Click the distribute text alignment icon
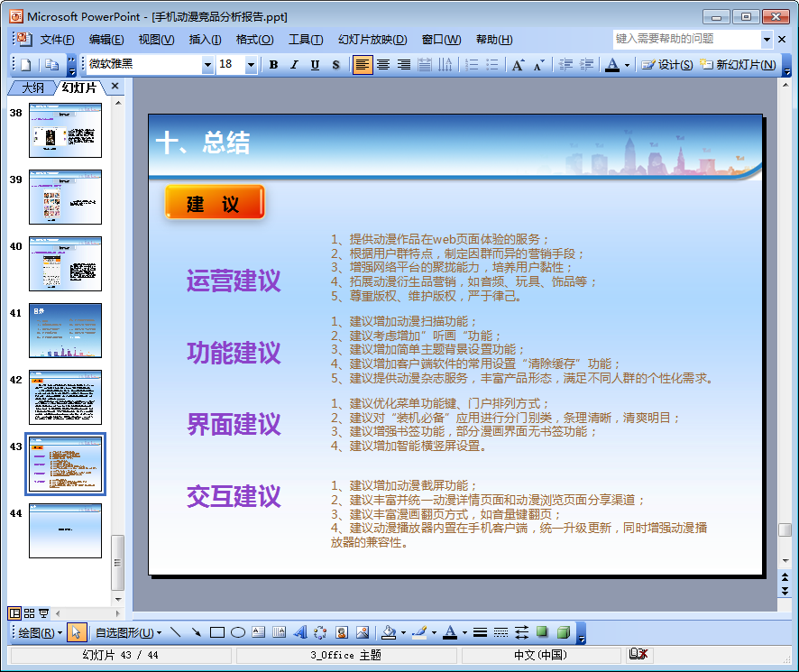Image resolution: width=799 pixels, height=672 pixels. pyautogui.click(x=425, y=65)
